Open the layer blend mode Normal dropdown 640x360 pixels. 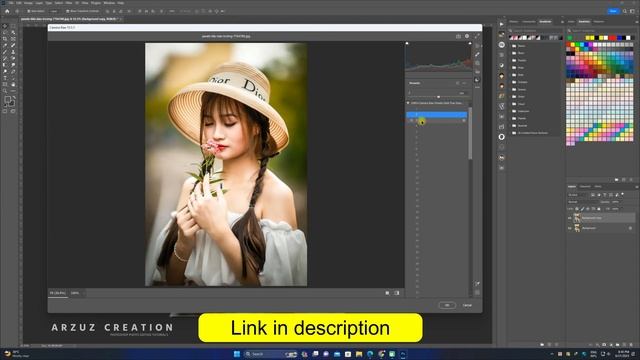click(x=583, y=202)
